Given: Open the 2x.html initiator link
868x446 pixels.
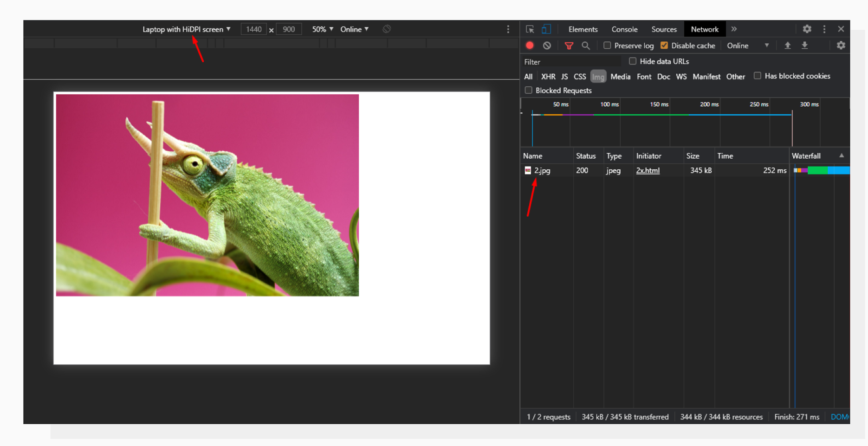Looking at the screenshot, I should (x=648, y=170).
